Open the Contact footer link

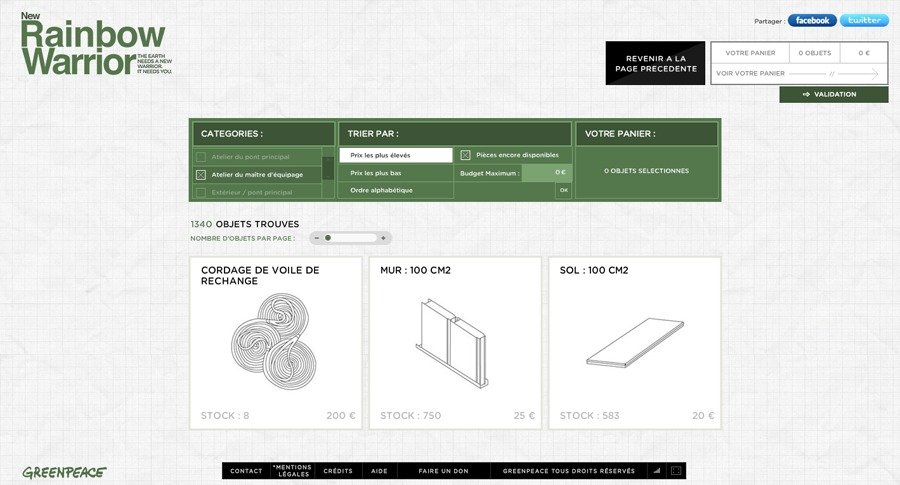(246, 471)
